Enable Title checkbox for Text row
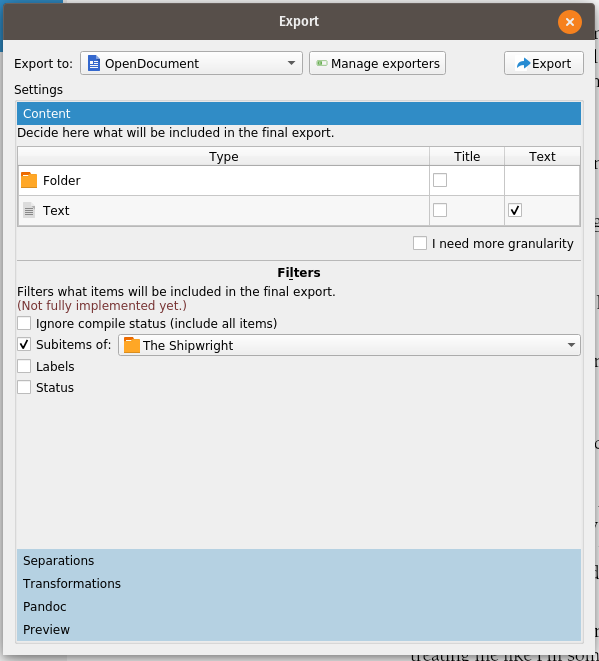599x661 pixels. point(440,210)
